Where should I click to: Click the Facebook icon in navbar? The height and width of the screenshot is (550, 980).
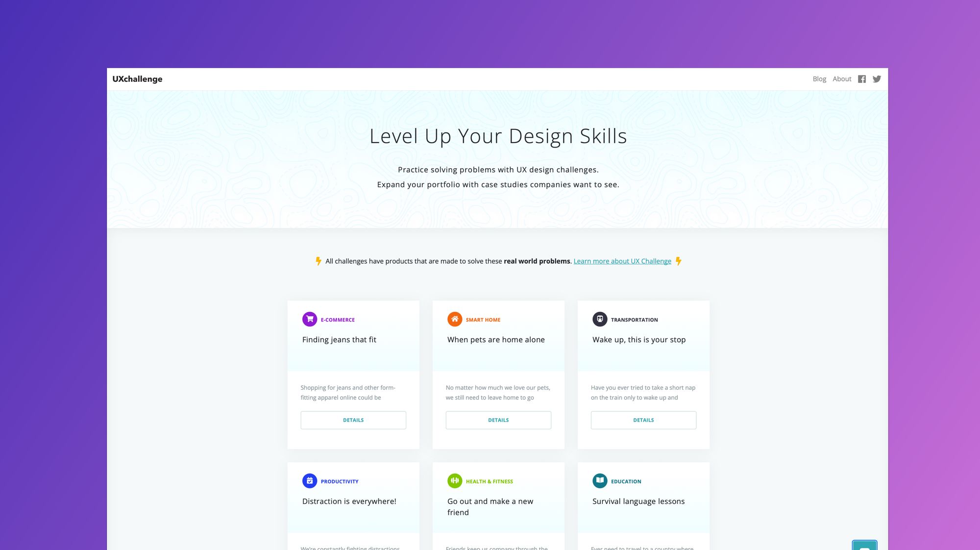coord(862,79)
